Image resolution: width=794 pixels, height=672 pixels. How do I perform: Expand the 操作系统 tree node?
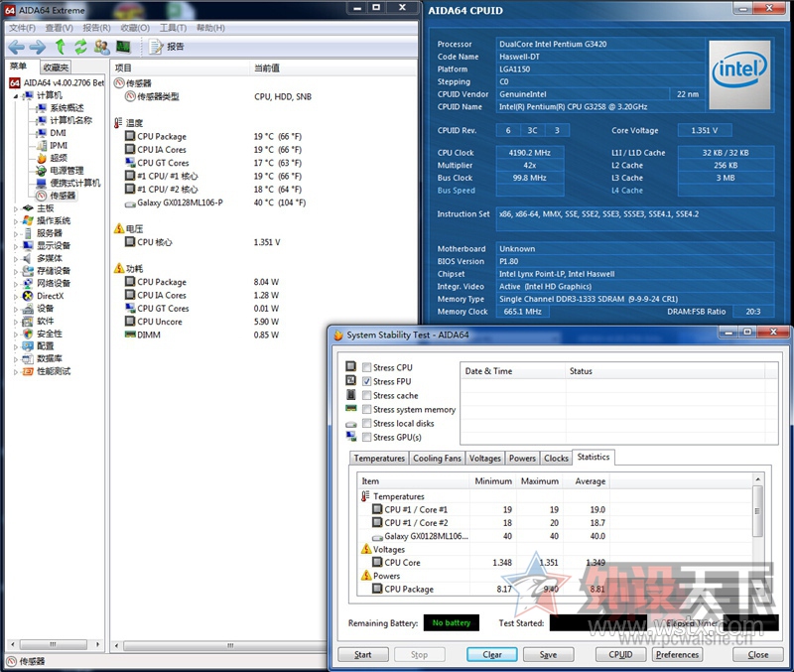(15, 221)
